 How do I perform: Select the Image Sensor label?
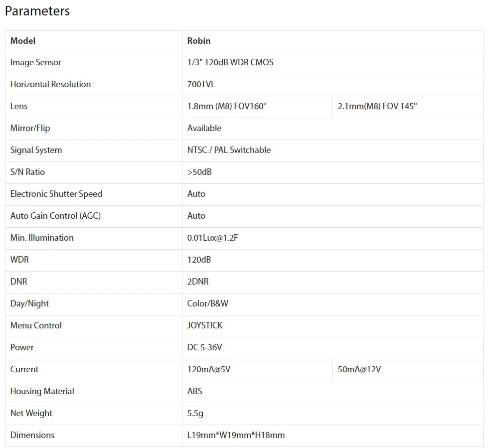tap(35, 62)
